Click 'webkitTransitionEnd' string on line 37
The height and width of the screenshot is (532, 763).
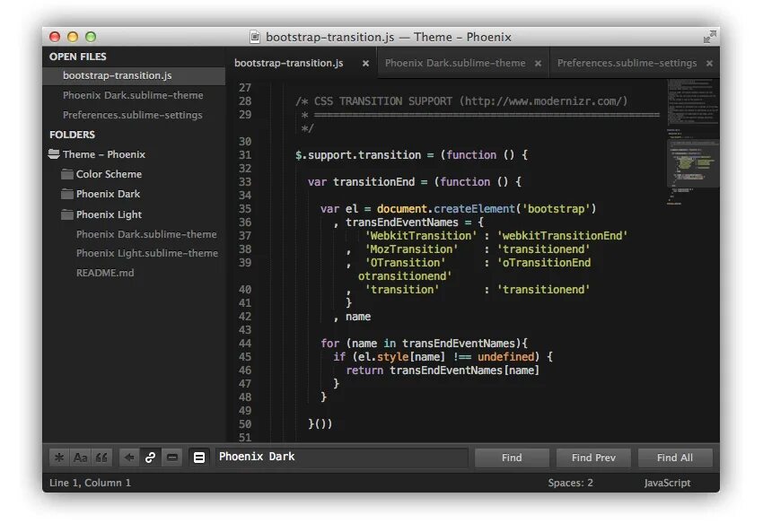point(562,236)
